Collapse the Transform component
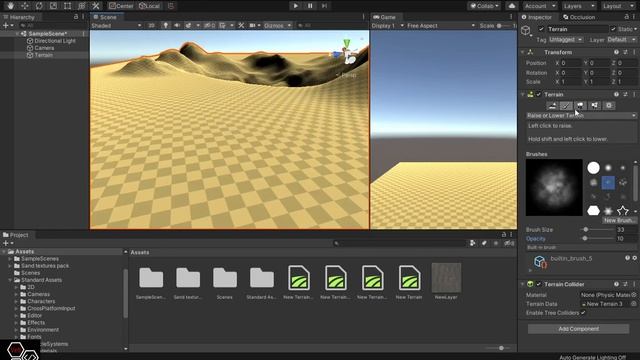Image resolution: width=640 pixels, height=360 pixels. coord(523,52)
